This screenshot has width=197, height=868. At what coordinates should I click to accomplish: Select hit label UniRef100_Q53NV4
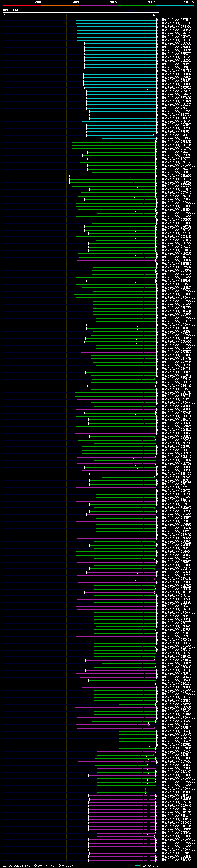point(177,101)
